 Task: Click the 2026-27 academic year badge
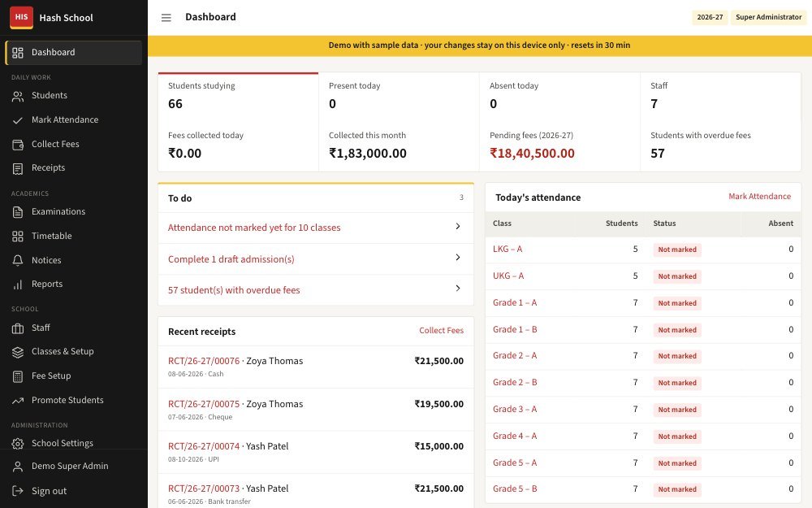710,17
